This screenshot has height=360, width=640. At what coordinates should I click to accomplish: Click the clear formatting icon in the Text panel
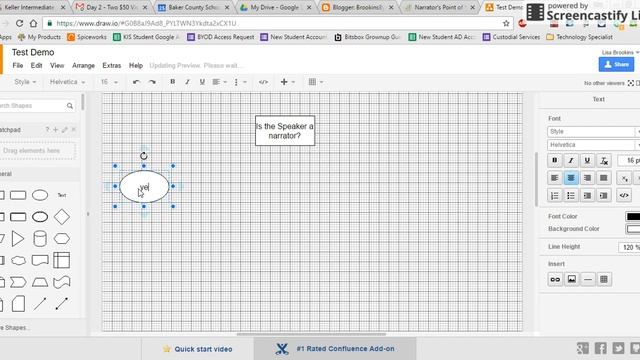pos(604,160)
